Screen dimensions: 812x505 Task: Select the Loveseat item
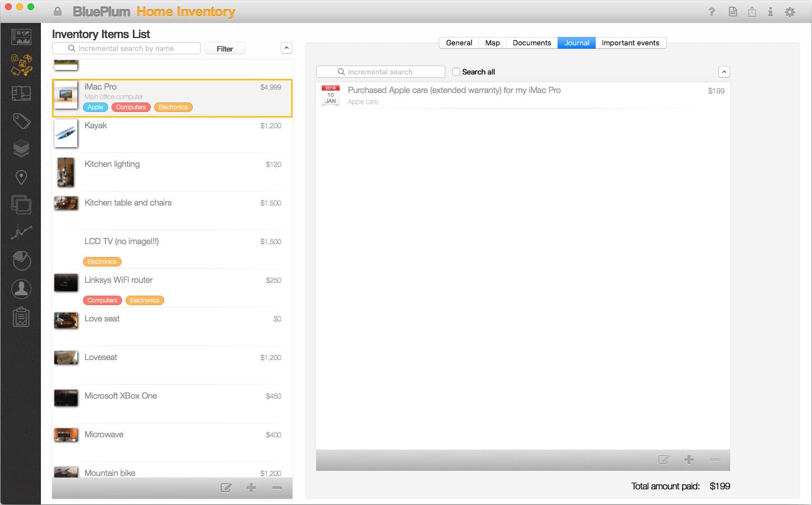(172, 365)
